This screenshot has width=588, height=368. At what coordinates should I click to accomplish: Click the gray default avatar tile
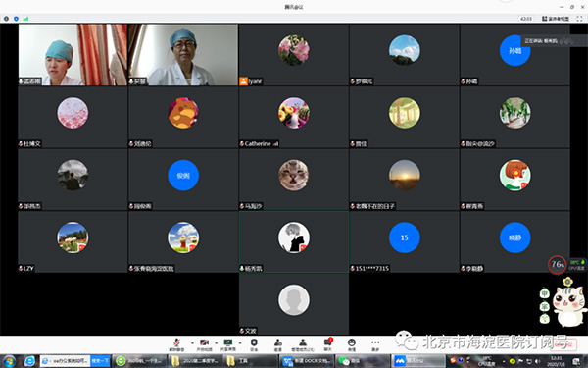click(x=294, y=304)
